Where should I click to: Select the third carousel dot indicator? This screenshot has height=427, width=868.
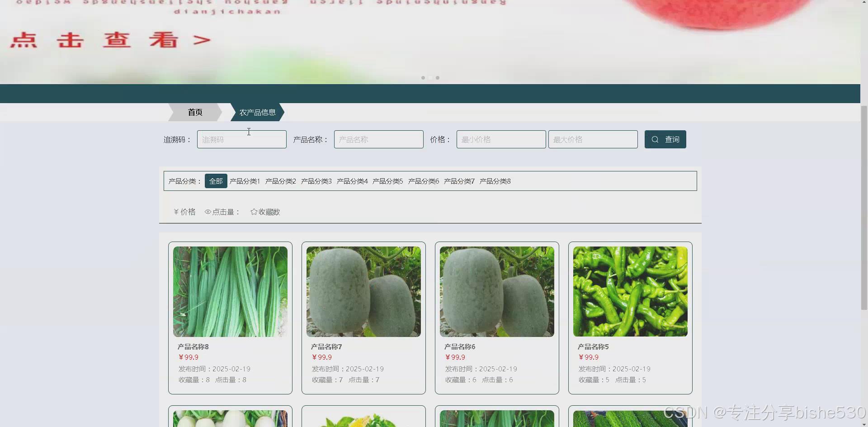[438, 78]
